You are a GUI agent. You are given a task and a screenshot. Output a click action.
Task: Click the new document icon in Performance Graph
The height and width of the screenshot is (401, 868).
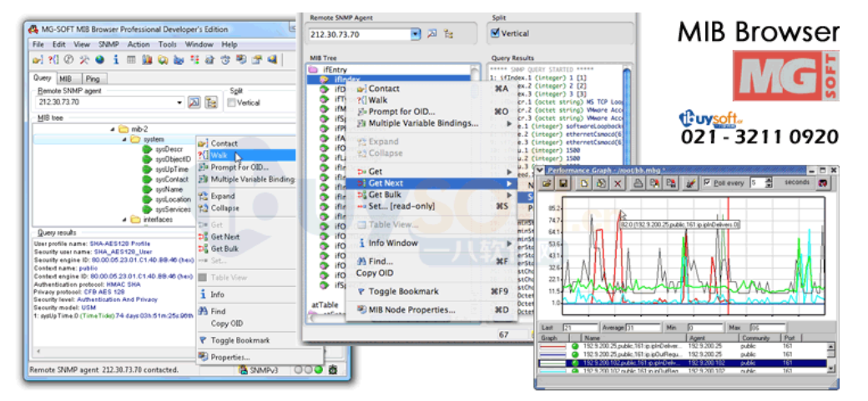[584, 183]
